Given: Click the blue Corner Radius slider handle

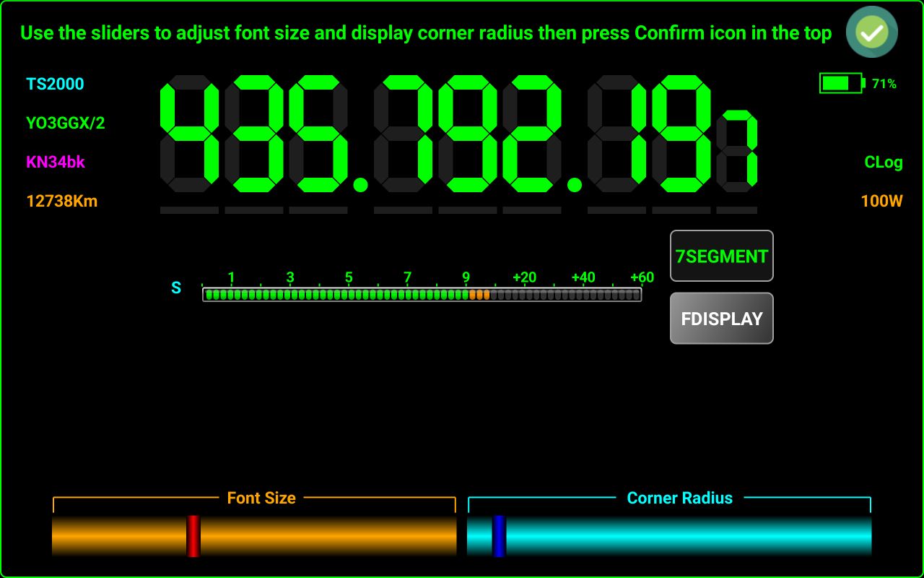Looking at the screenshot, I should click(499, 536).
